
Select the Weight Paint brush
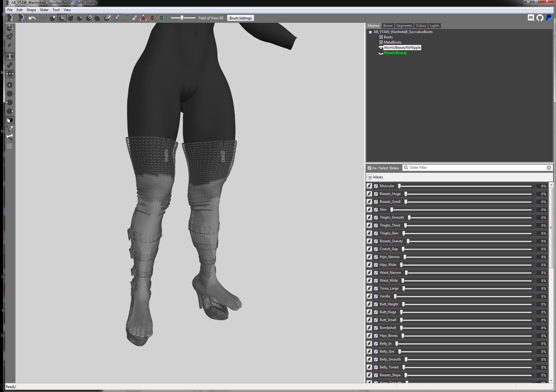coord(116,18)
